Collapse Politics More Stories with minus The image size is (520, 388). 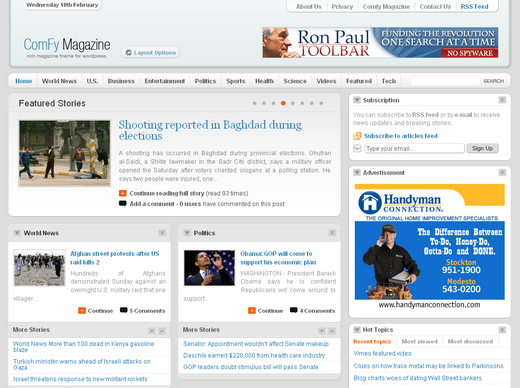332,331
